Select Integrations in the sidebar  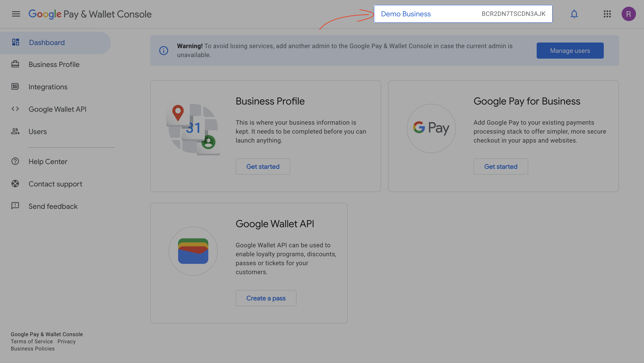(48, 87)
